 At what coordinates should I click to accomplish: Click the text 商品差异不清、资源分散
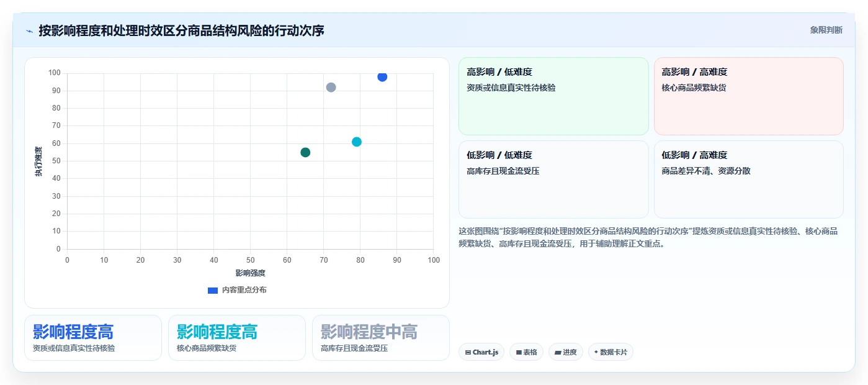[706, 171]
